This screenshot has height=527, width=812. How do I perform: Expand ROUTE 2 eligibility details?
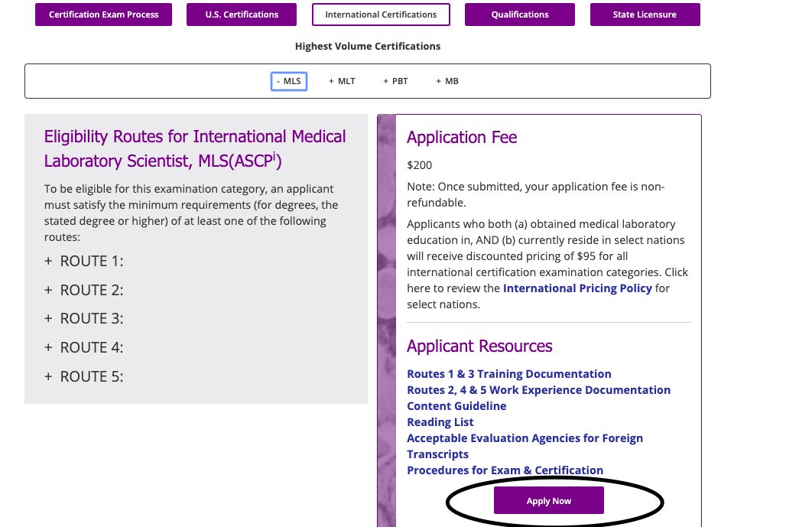pyautogui.click(x=84, y=290)
